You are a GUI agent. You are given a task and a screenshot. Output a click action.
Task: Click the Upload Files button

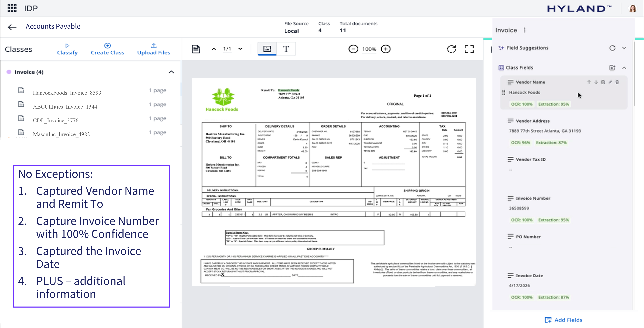point(154,49)
